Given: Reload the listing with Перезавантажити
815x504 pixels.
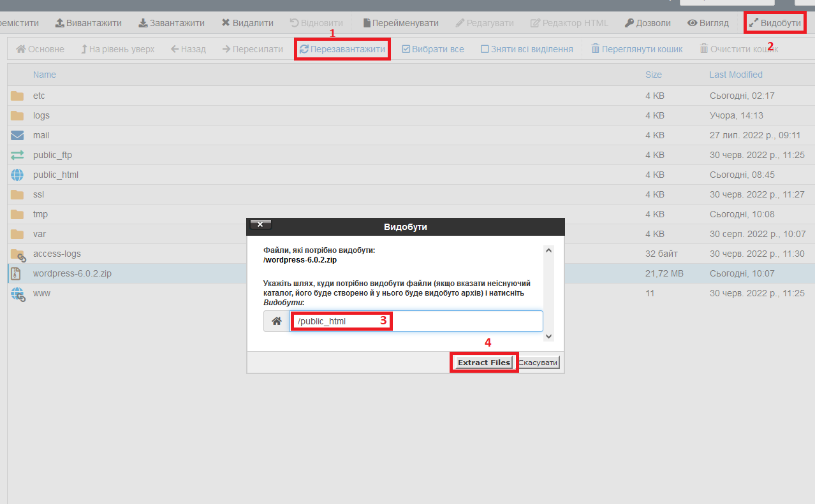Looking at the screenshot, I should 342,49.
